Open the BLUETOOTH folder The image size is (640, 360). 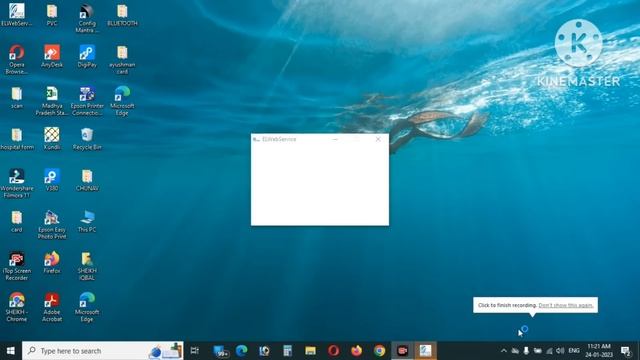coord(122,15)
